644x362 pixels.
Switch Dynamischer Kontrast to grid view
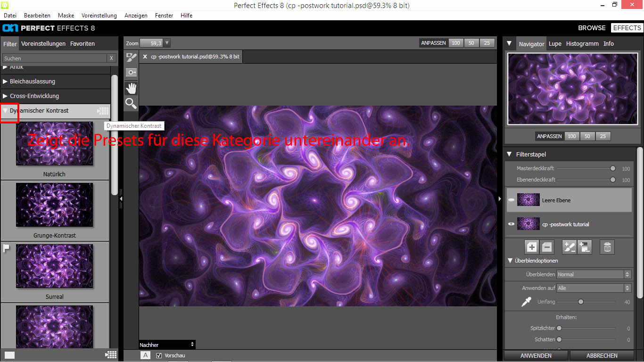[x=103, y=111]
